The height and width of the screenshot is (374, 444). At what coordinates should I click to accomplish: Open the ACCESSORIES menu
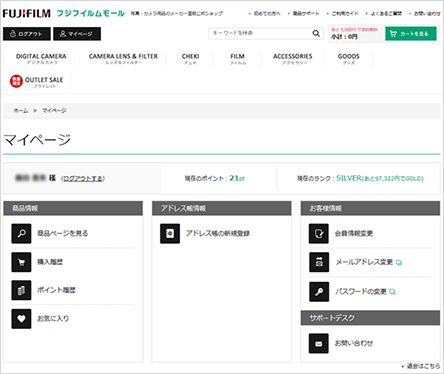pos(293,59)
